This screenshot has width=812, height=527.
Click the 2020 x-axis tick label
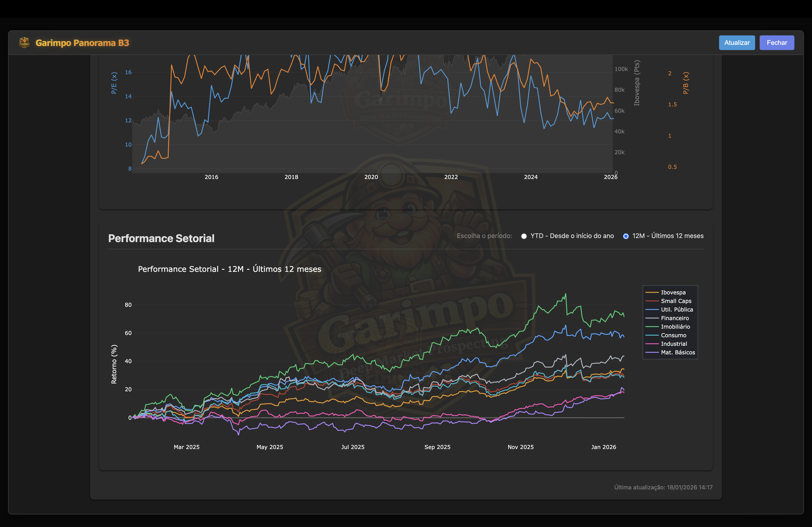pyautogui.click(x=371, y=177)
